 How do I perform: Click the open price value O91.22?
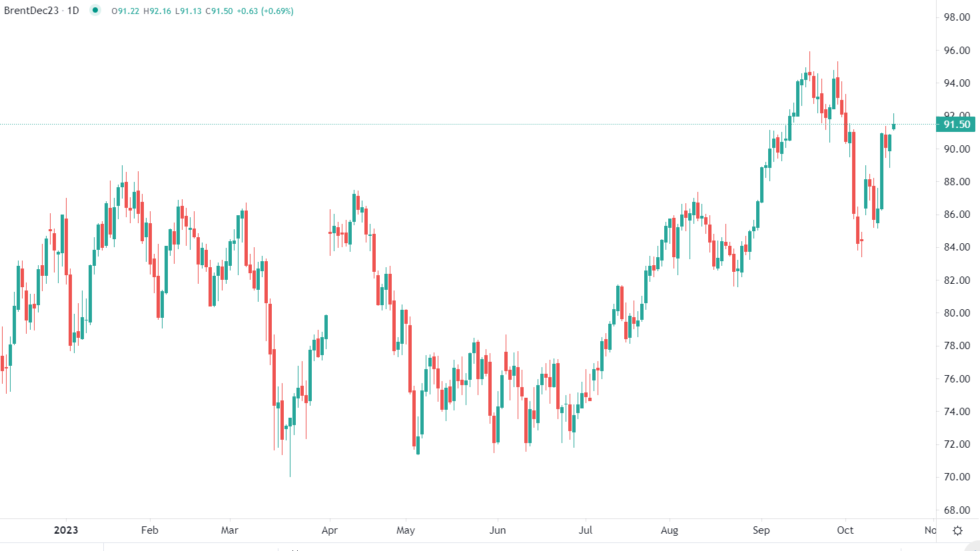coord(125,11)
